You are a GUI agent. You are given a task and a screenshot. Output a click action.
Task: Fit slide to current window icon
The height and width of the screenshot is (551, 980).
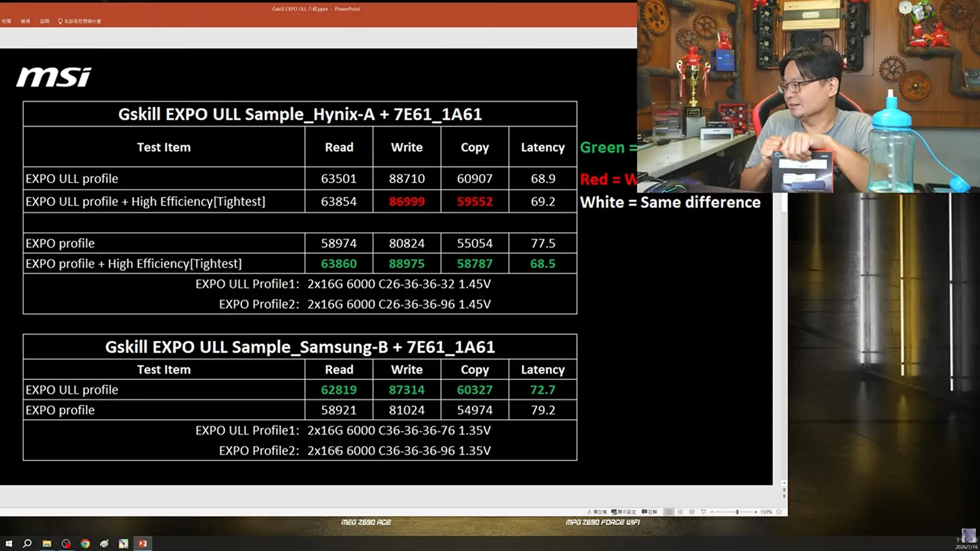[x=779, y=512]
